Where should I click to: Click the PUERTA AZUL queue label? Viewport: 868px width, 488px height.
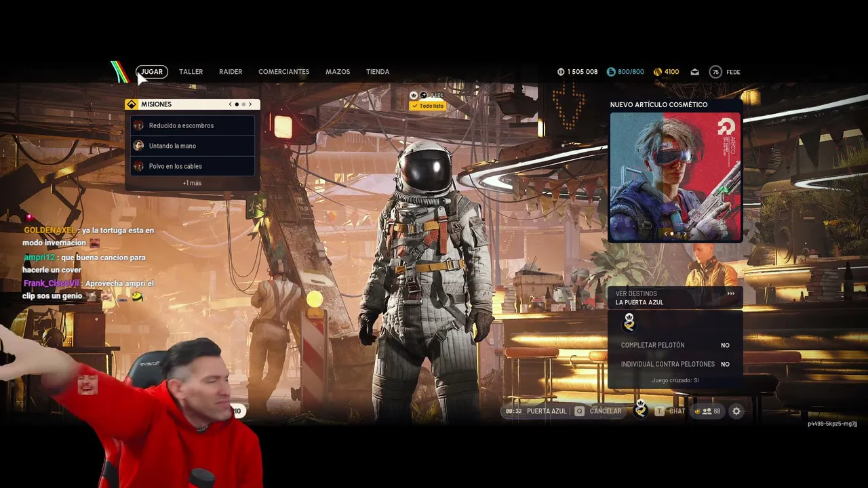547,411
